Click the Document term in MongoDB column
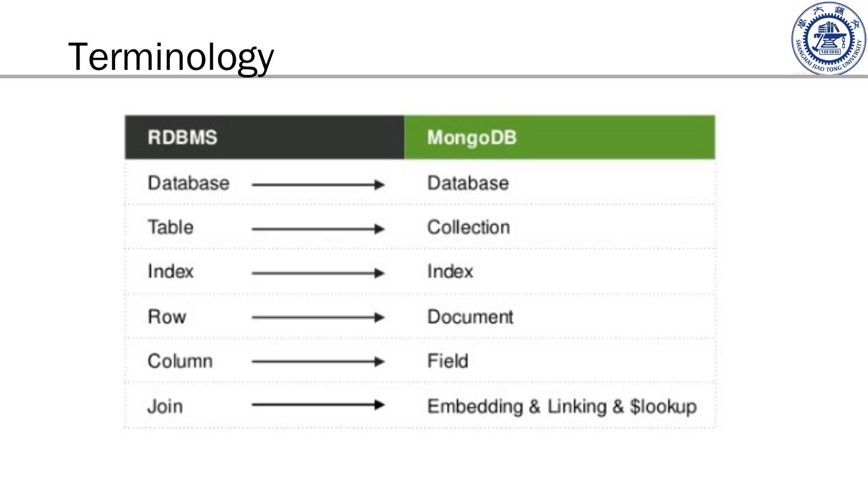 tap(470, 317)
